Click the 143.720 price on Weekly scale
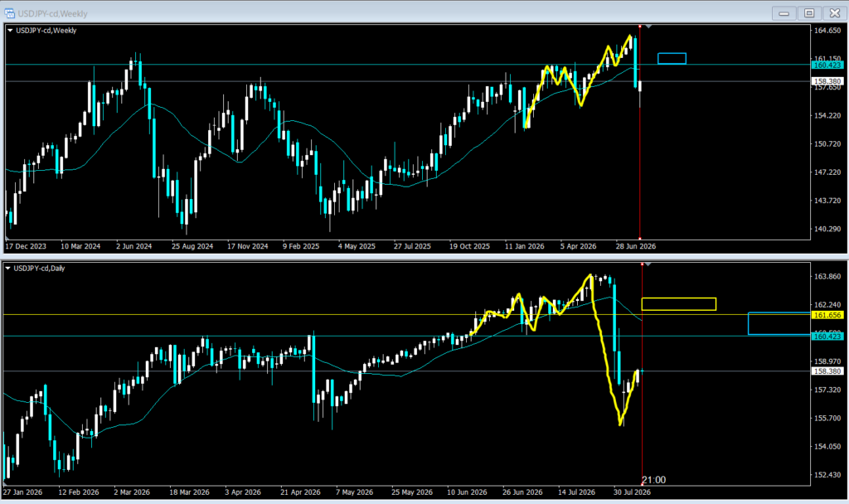The width and height of the screenshot is (849, 504). [827, 201]
